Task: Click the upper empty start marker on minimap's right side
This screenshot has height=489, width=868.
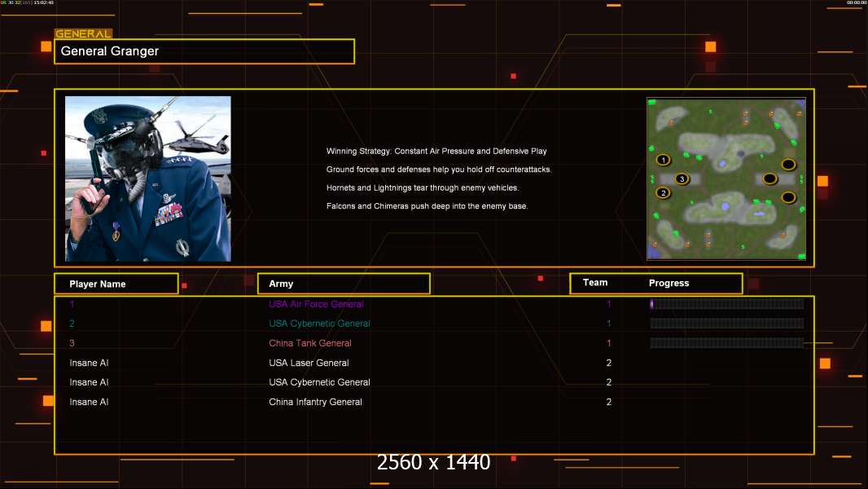Action: point(789,165)
